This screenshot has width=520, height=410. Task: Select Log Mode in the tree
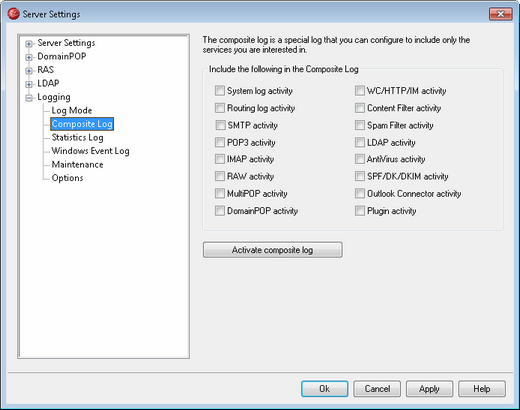tap(72, 110)
